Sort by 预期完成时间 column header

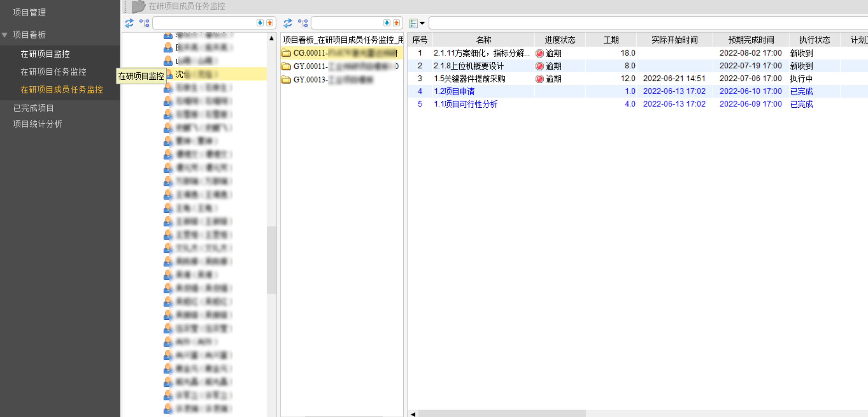click(750, 40)
